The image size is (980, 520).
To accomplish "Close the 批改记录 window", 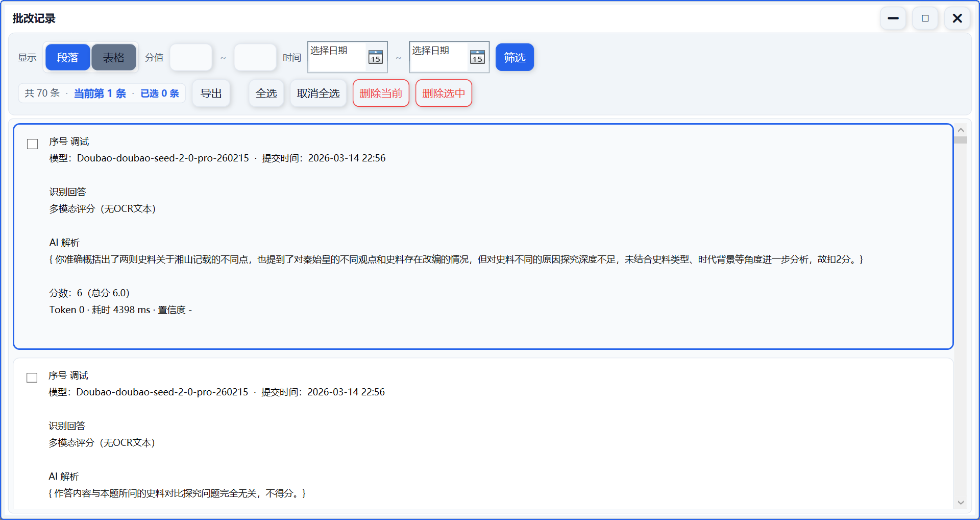I will pos(957,18).
